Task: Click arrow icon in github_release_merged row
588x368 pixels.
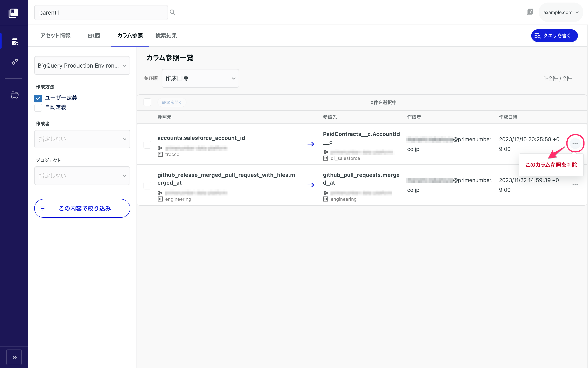Action: [x=311, y=185]
